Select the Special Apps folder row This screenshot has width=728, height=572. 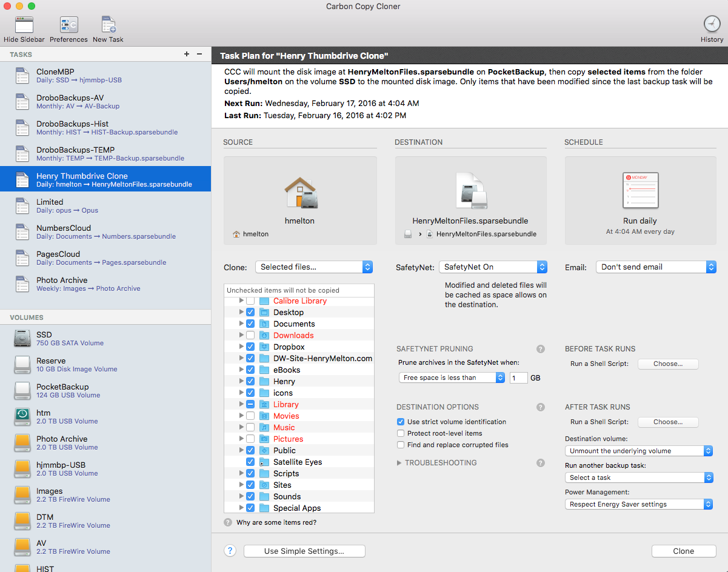[299, 508]
